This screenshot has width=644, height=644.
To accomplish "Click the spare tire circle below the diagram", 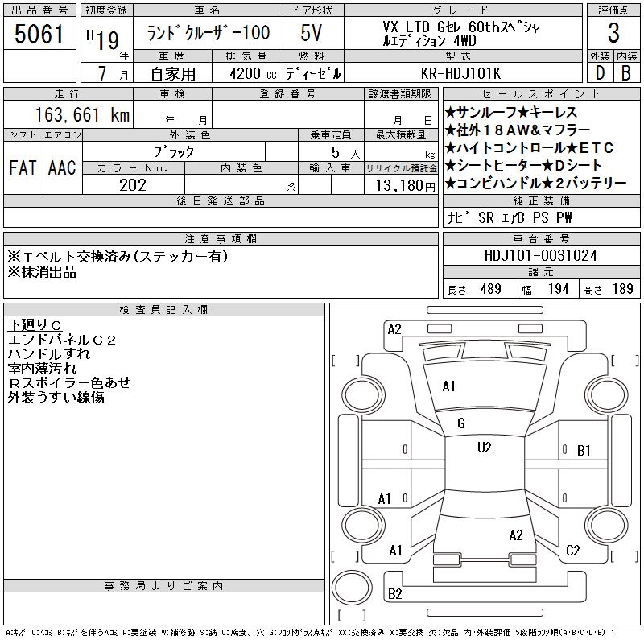I will pyautogui.click(x=352, y=588).
